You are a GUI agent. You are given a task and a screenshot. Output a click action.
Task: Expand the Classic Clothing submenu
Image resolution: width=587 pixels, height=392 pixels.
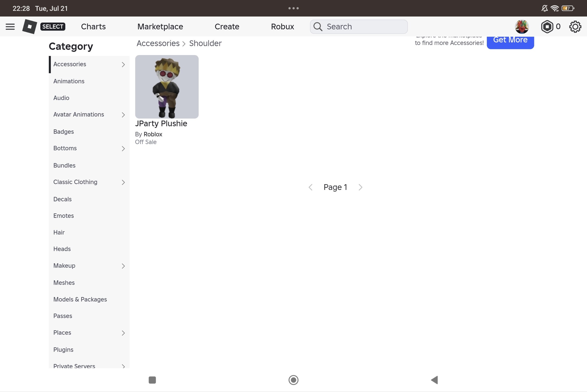[123, 182]
